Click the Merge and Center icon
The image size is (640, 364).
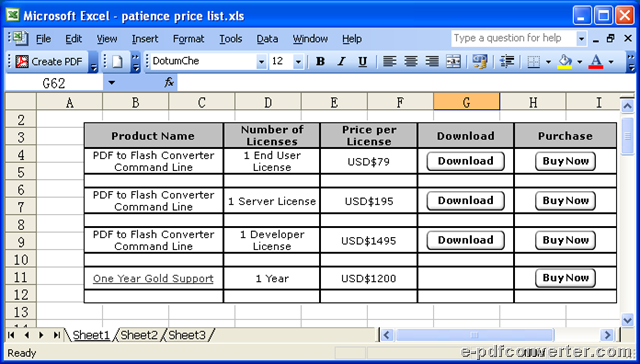(453, 62)
